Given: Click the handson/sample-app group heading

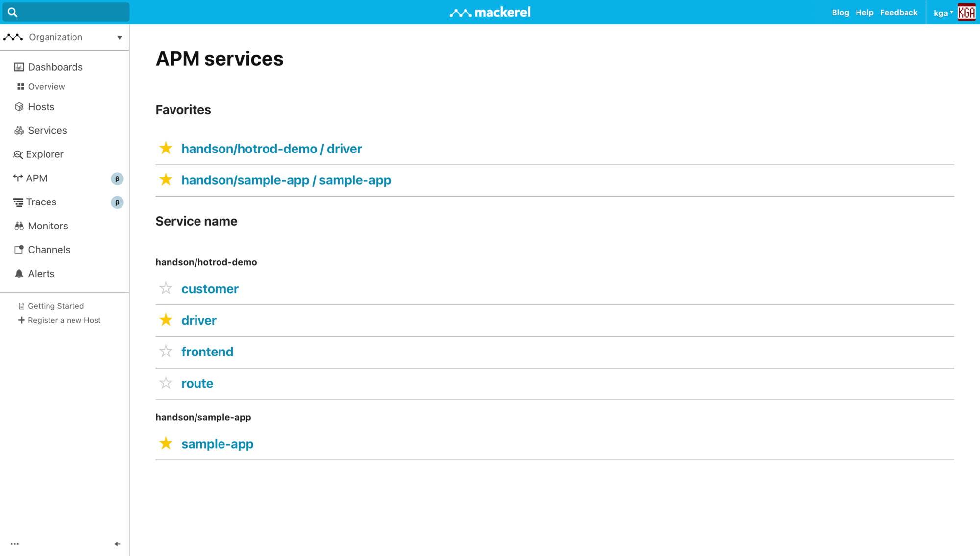Looking at the screenshot, I should point(203,417).
